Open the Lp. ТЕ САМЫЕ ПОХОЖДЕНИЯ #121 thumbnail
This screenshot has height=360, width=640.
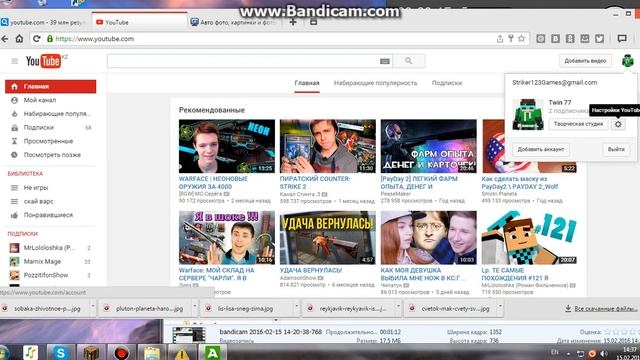(529, 238)
